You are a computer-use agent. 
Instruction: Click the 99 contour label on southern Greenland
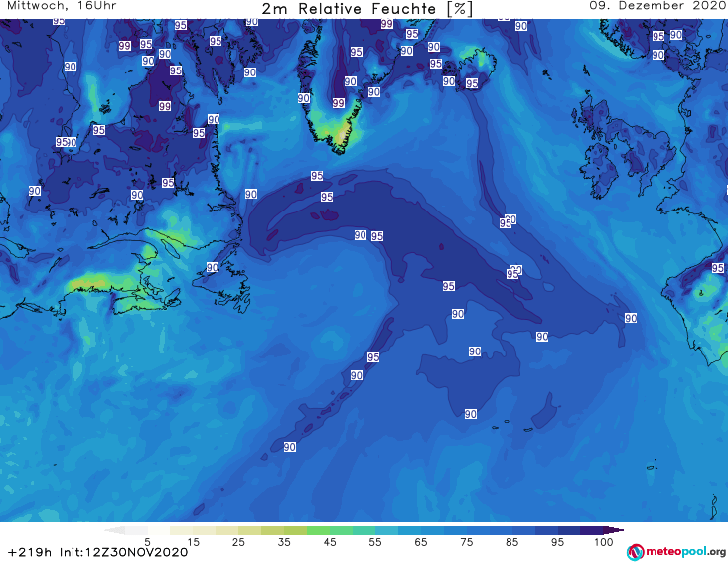[x=339, y=103]
